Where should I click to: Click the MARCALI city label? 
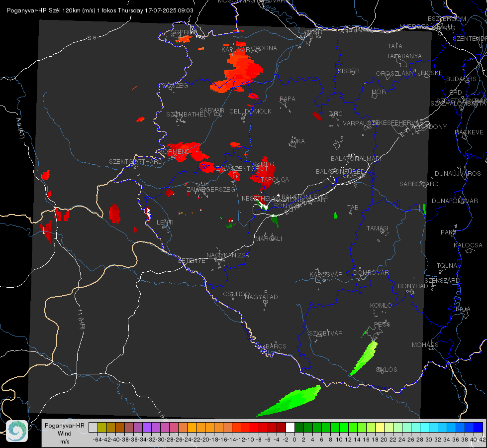click(x=269, y=239)
